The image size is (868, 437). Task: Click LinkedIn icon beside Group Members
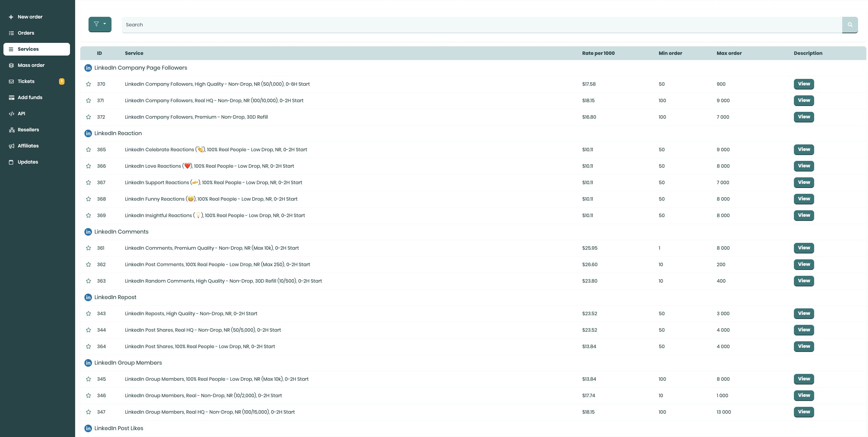pyautogui.click(x=88, y=363)
